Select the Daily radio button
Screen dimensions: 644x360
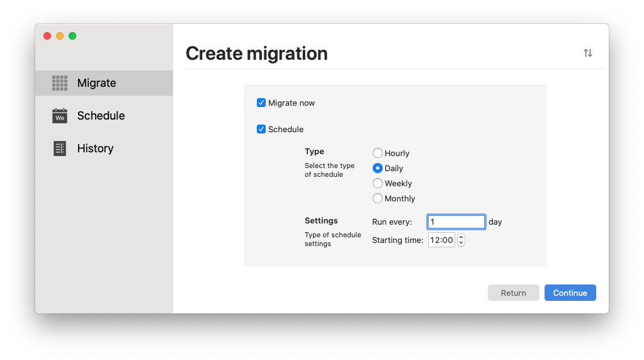378,168
